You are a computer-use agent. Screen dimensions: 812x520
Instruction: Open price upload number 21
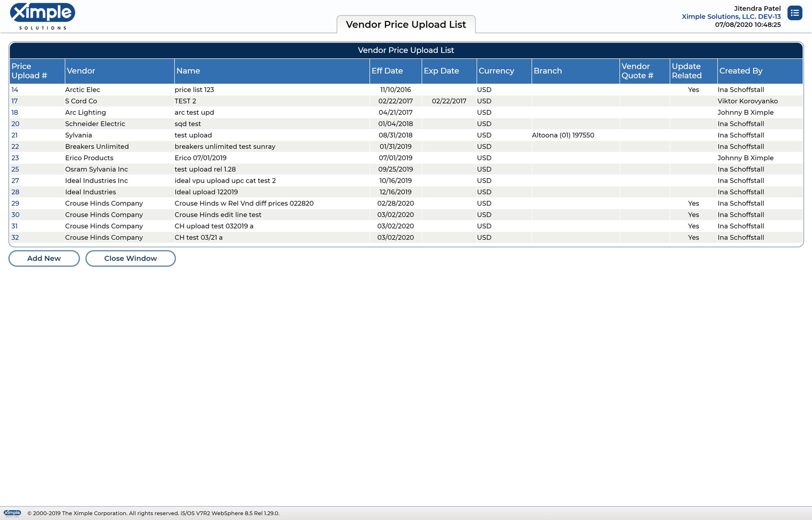(x=15, y=135)
